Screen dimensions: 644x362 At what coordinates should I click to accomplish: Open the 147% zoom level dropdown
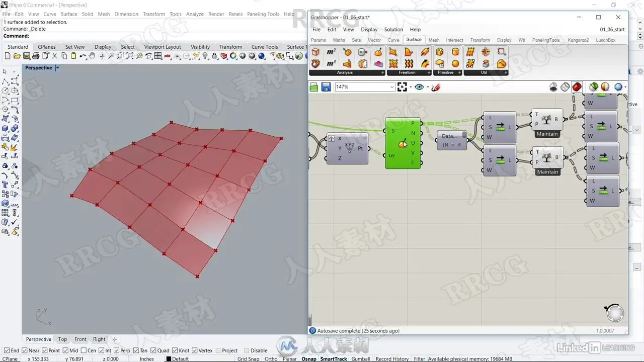[392, 87]
